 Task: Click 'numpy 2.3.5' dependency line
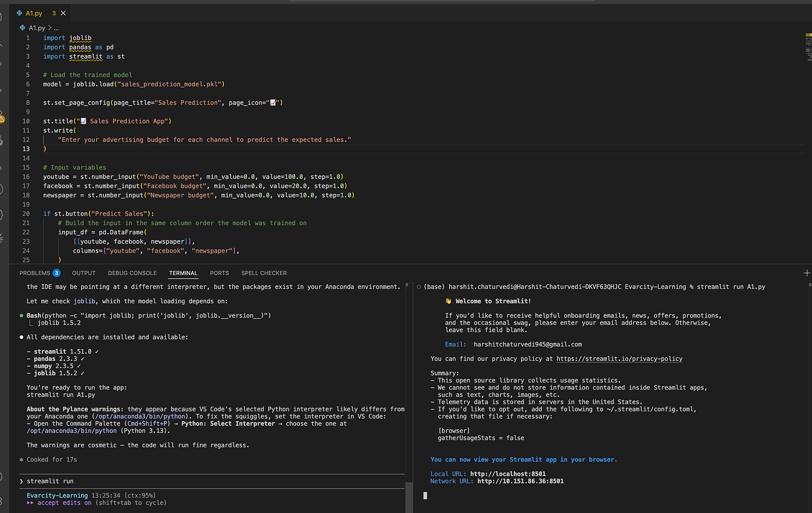click(x=54, y=366)
